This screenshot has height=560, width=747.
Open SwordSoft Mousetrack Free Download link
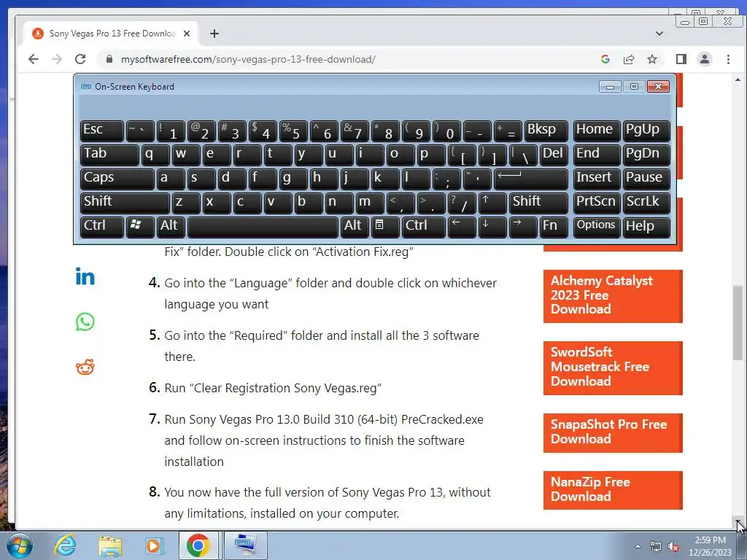tap(613, 367)
